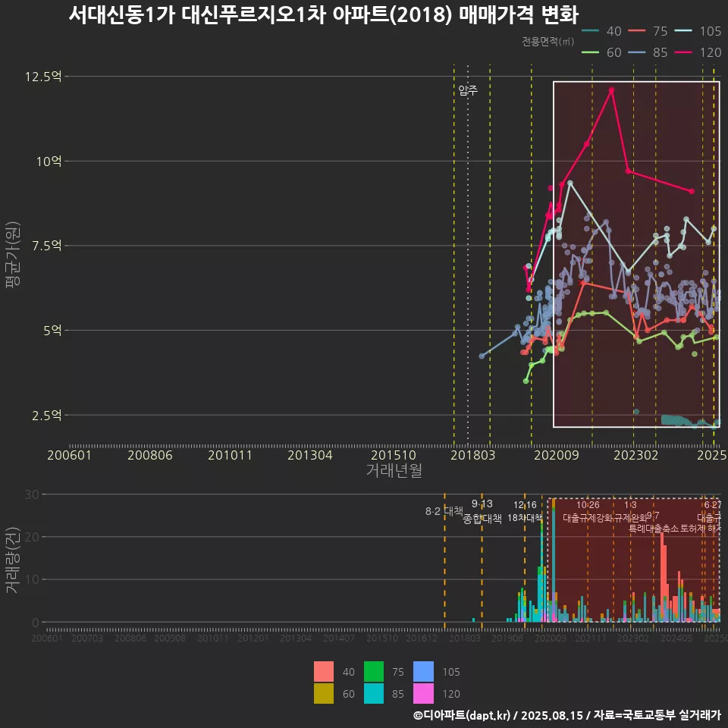Click the 9·7 특례대출축소 policy marker label
Screen dimensions: 728x728
pyautogui.click(x=653, y=522)
